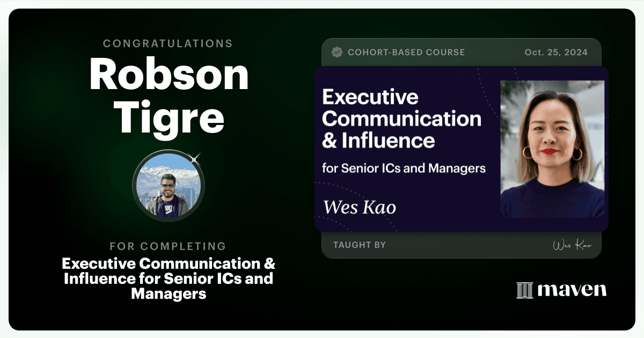Click the handwritten Wes Kao signature
644x338 pixels.
point(572,245)
